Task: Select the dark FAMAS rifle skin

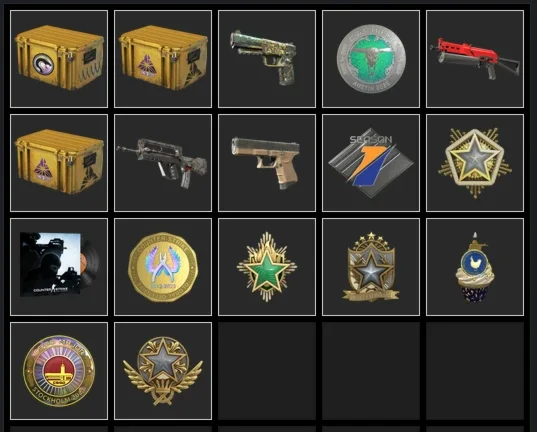Action: pyautogui.click(x=163, y=163)
